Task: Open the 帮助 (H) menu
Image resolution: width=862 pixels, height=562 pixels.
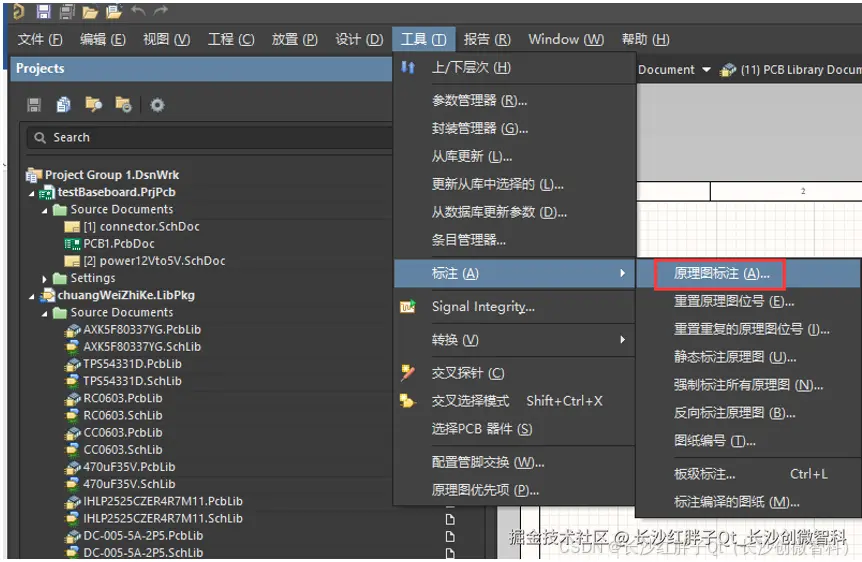Action: [645, 39]
